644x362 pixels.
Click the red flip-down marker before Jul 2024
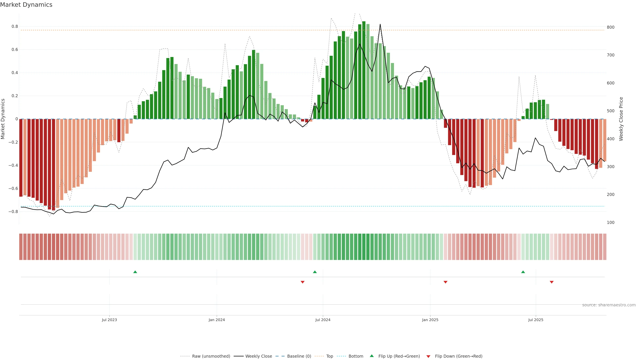[x=303, y=282]
